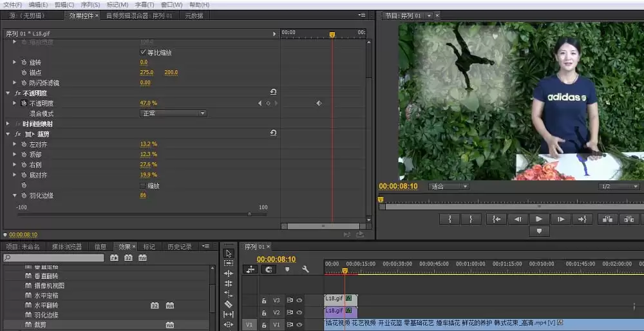Image resolution: width=644 pixels, height=331 pixels.
Task: Open the 1/2 playback resolution dropdown
Action: [619, 187]
